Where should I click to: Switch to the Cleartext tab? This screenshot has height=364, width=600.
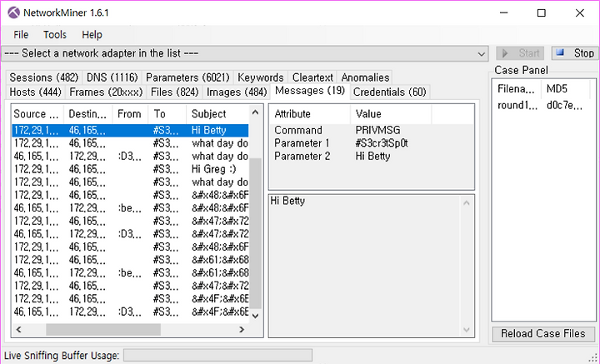tap(312, 77)
